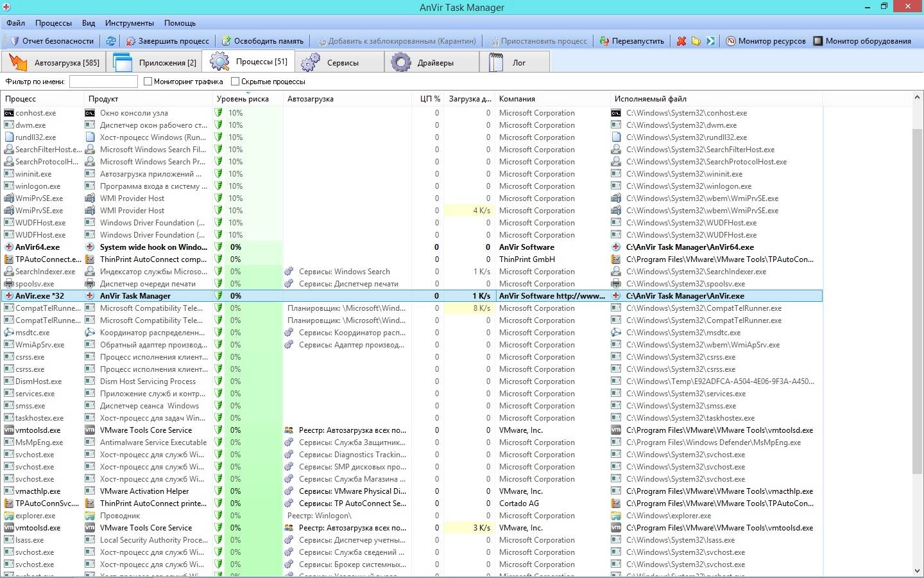Toggle the Скрытые процессы checkbox

(235, 82)
